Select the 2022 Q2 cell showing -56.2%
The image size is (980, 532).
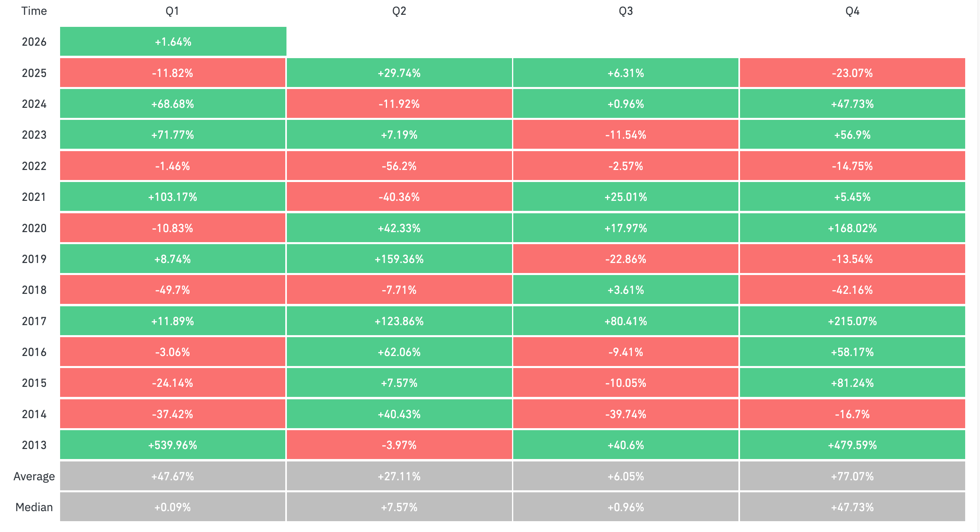pyautogui.click(x=399, y=166)
